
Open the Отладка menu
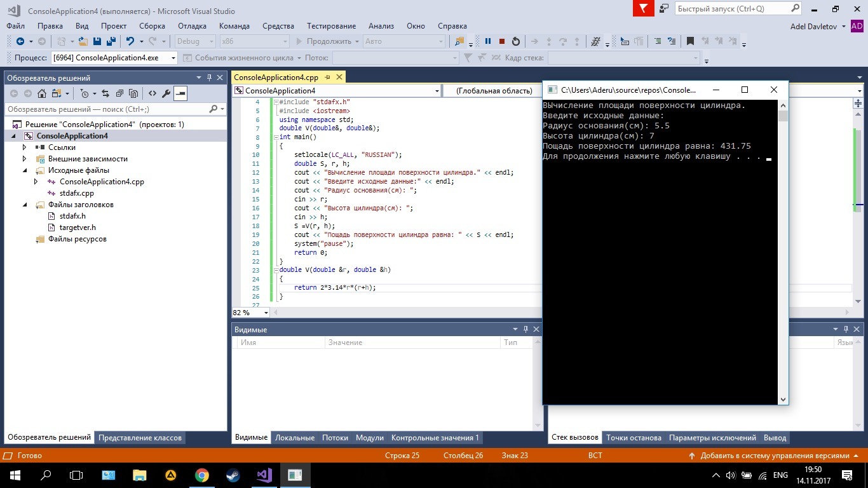pyautogui.click(x=192, y=26)
